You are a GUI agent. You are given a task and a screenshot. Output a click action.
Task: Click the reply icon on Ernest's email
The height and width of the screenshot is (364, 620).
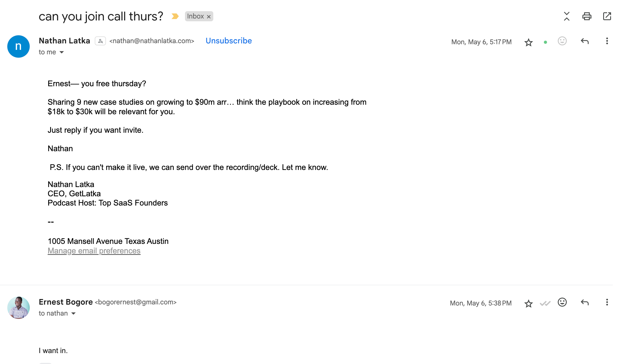click(x=584, y=303)
